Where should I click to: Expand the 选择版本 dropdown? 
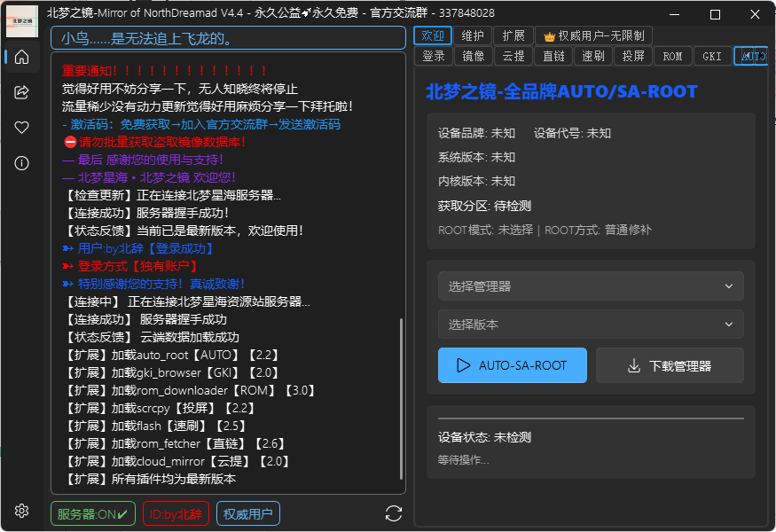(591, 324)
